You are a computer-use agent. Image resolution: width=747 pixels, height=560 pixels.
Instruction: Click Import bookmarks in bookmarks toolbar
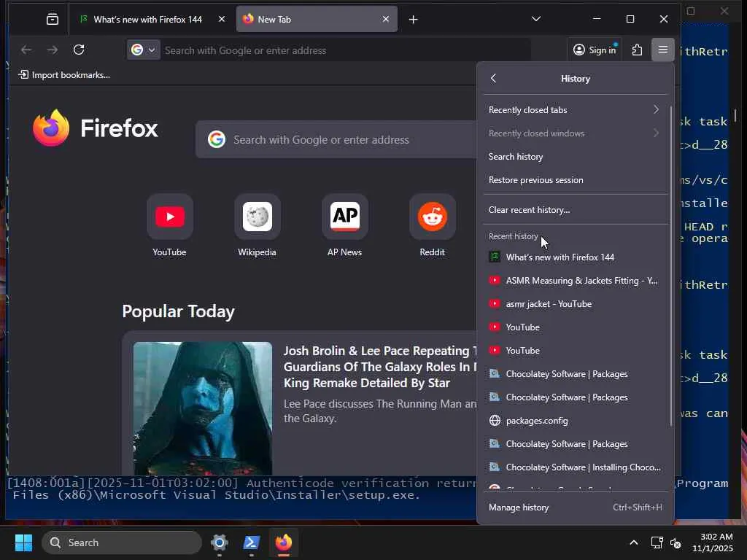(64, 75)
